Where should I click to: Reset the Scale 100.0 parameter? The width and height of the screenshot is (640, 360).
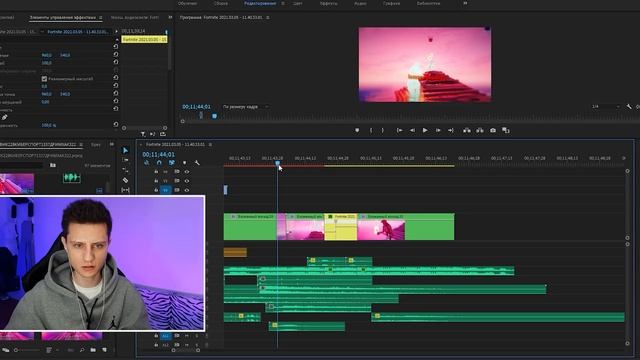pos(116,62)
